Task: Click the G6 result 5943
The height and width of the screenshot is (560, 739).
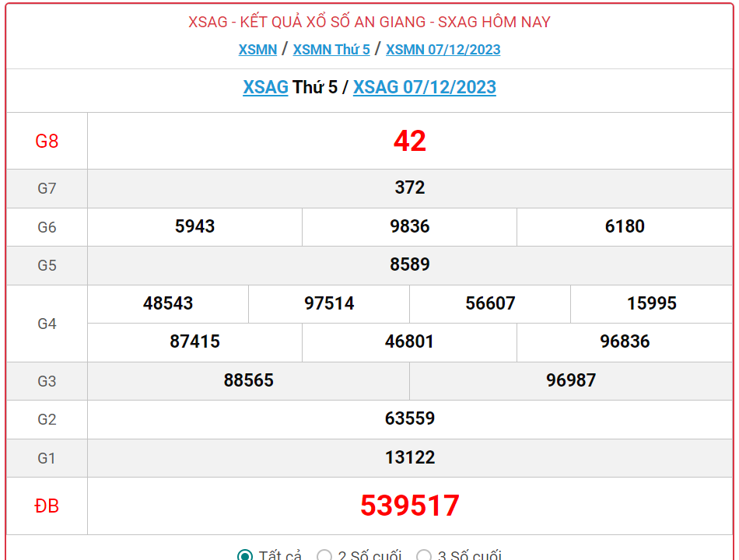Action: (x=194, y=226)
